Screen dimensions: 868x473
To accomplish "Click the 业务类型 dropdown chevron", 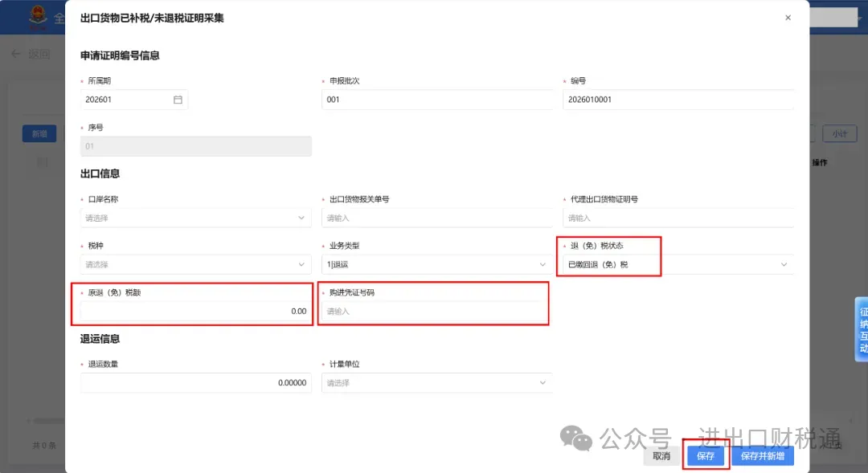I will tap(542, 264).
